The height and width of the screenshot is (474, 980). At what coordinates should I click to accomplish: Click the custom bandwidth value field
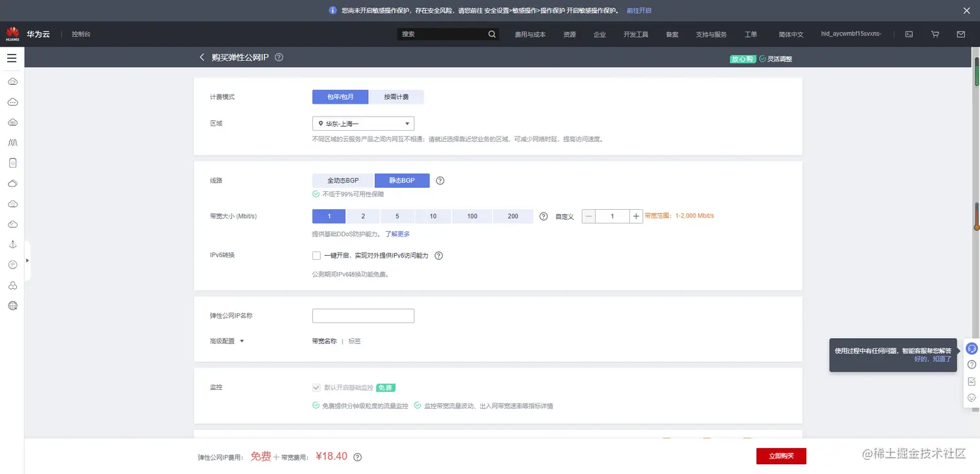click(612, 216)
